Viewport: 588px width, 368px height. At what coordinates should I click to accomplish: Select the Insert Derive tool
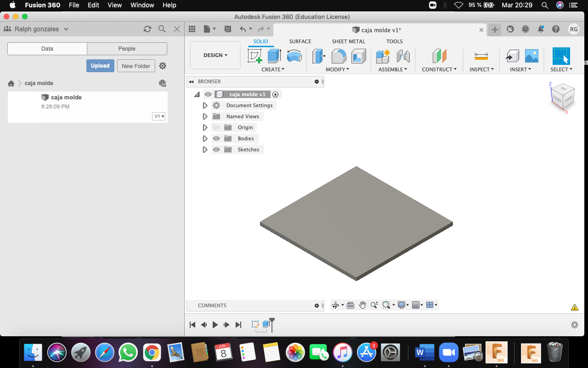coord(512,56)
